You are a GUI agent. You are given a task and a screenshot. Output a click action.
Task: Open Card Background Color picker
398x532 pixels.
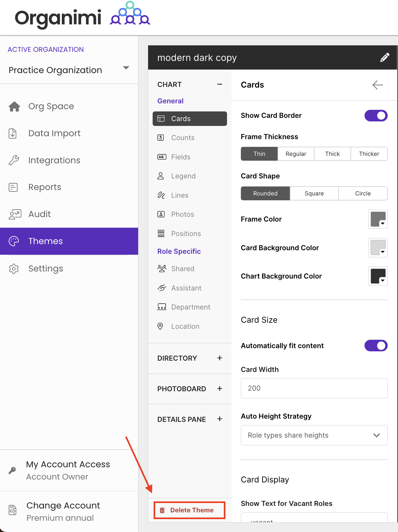[x=378, y=248]
